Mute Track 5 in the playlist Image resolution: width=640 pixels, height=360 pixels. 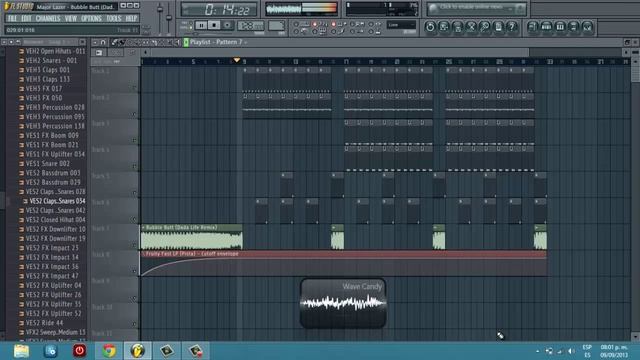(x=134, y=193)
